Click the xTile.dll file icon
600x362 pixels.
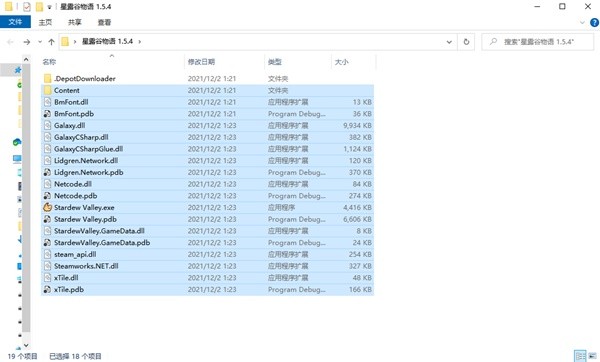47,278
